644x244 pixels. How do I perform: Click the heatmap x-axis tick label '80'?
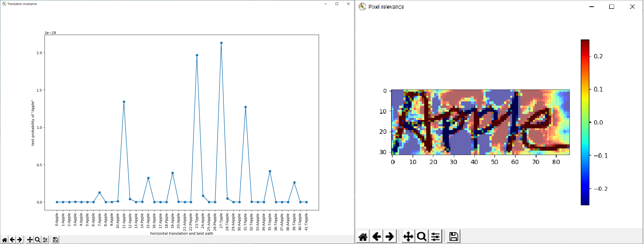click(556, 162)
